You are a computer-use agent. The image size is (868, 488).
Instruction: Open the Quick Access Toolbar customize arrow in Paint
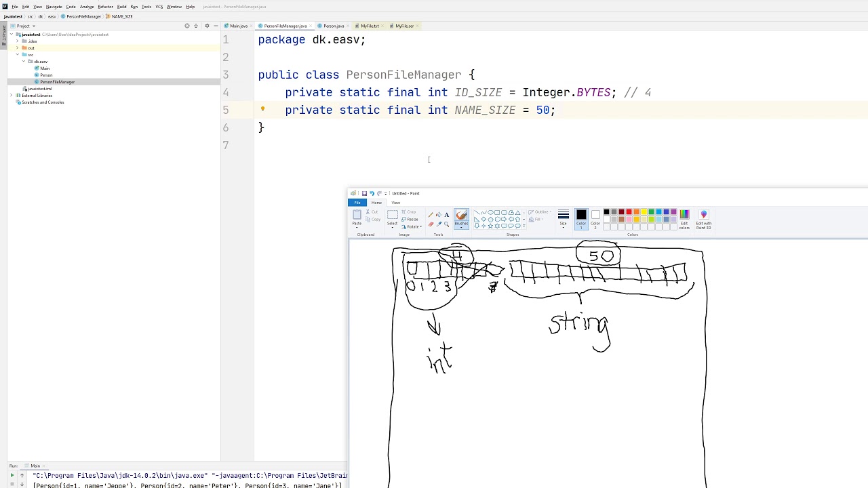tap(386, 194)
